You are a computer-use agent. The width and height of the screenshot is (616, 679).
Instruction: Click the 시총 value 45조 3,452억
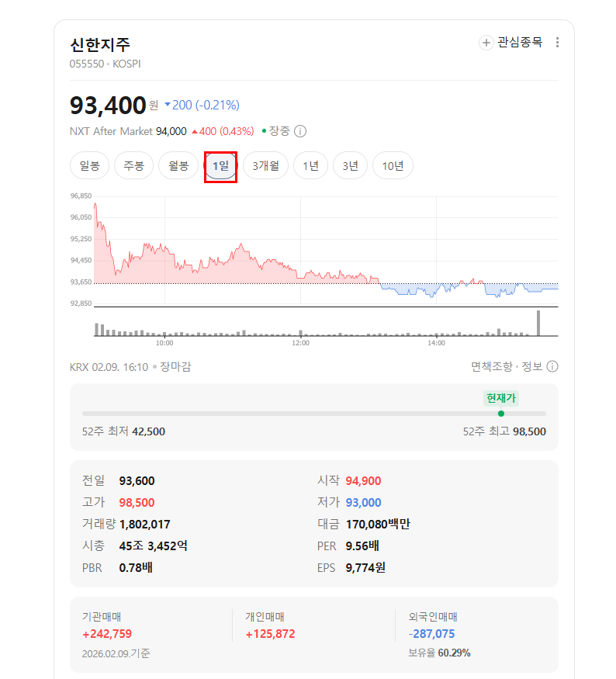coord(154,546)
